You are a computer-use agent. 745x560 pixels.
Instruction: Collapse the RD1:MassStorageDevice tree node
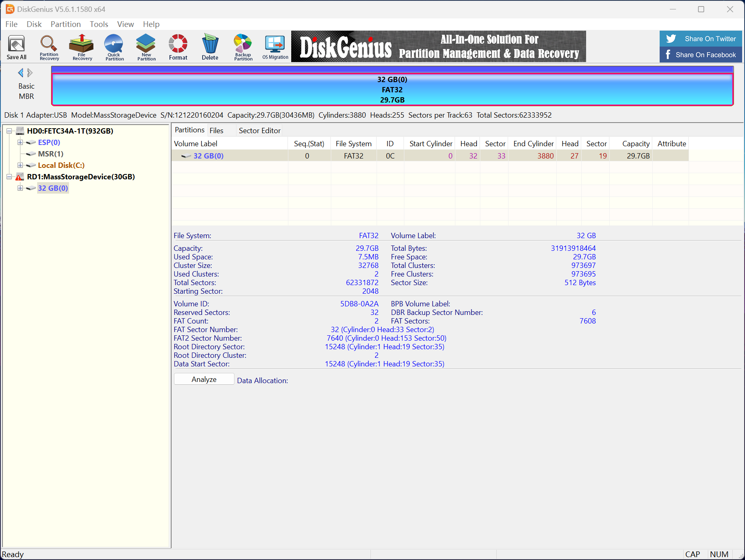tap(9, 177)
